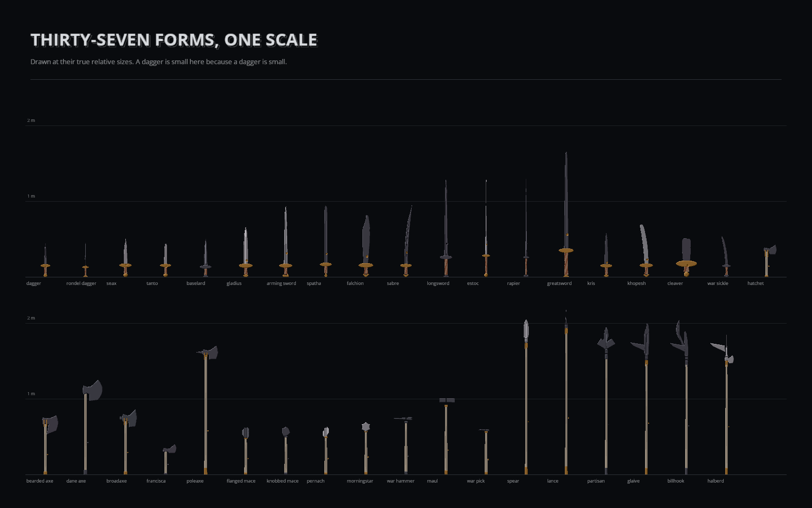Click the 'rondel dagger' label

(81, 283)
